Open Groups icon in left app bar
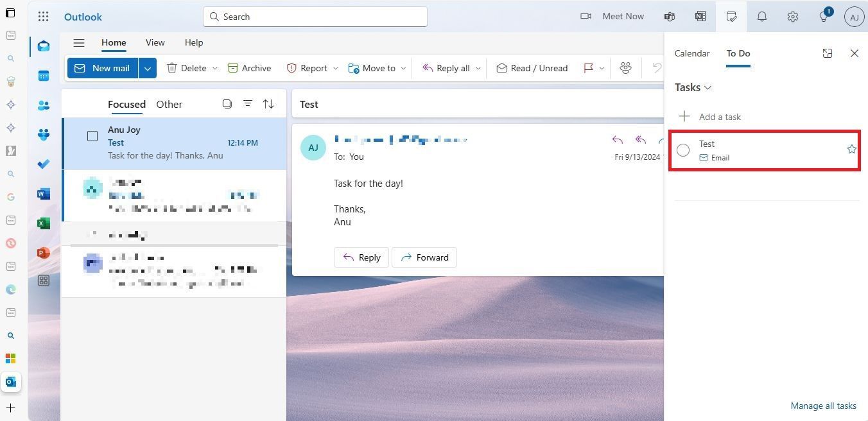Viewport: 868px width, 421px height. [44, 135]
